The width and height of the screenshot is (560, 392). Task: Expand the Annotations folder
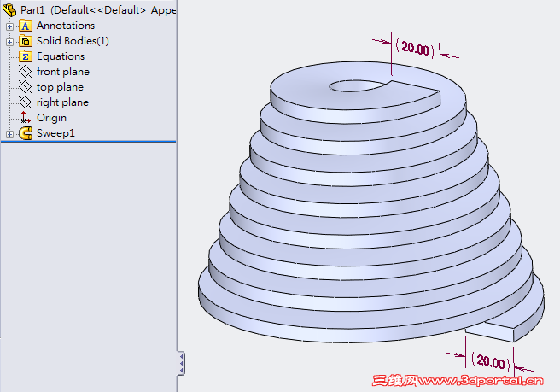(x=9, y=26)
